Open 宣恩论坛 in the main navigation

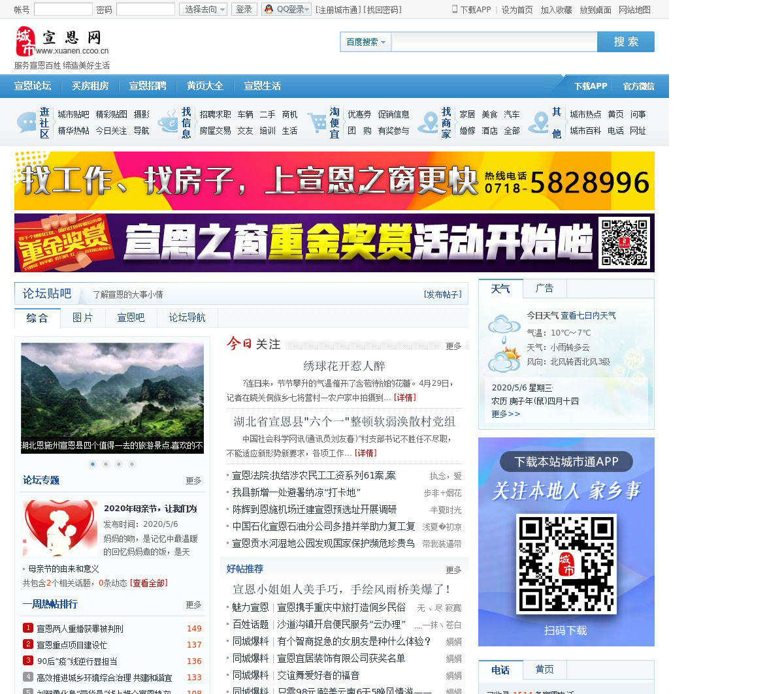coord(33,86)
